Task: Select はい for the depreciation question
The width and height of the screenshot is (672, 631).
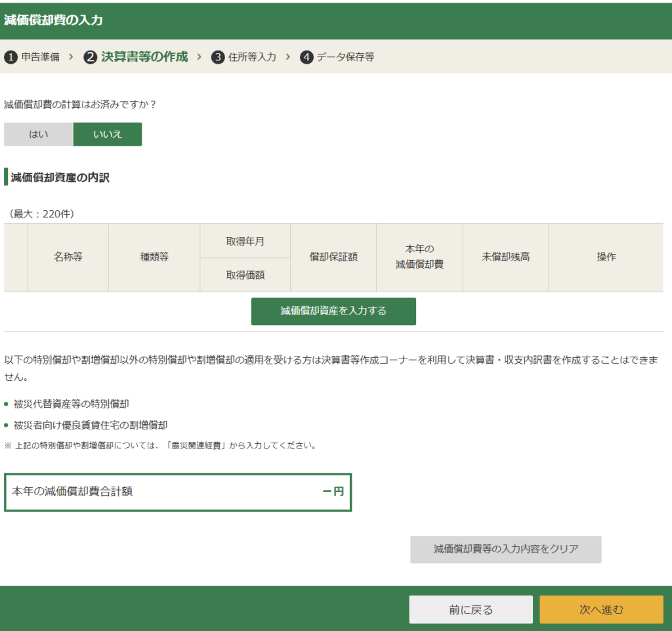Action: click(x=39, y=134)
